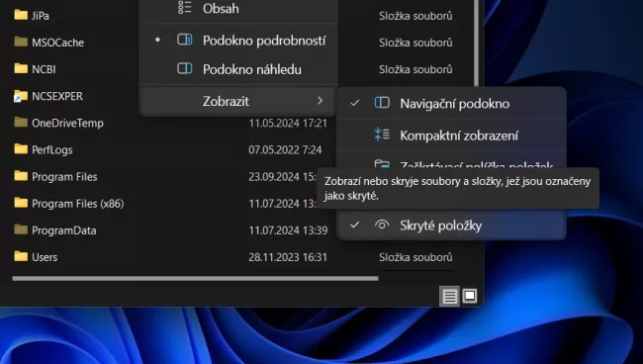Click the Program Files (x86) date cell
The height and width of the screenshot is (364, 643).
point(283,204)
